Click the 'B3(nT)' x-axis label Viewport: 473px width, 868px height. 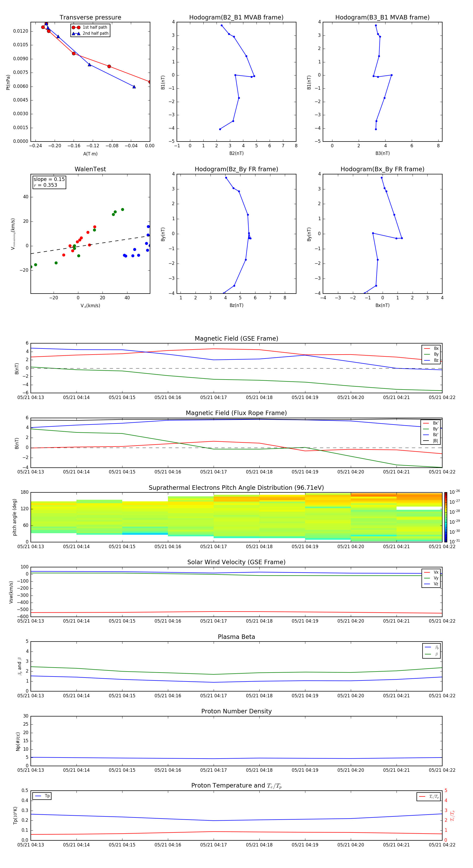point(382,153)
